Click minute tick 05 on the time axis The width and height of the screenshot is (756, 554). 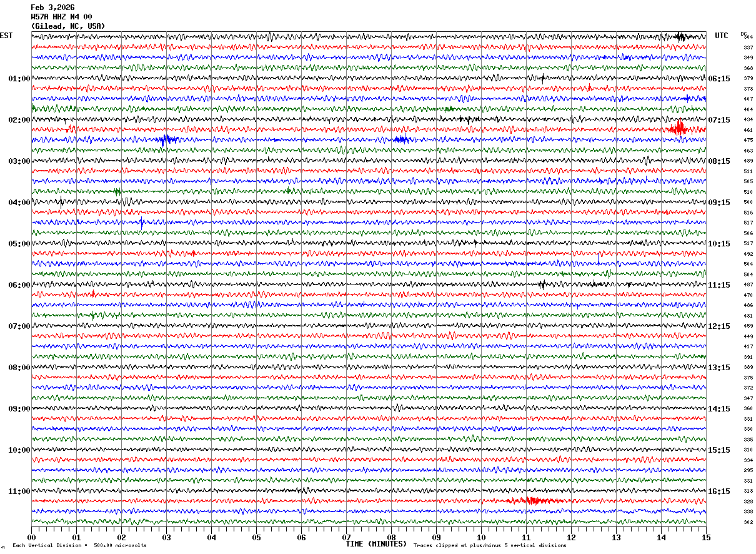click(x=256, y=537)
